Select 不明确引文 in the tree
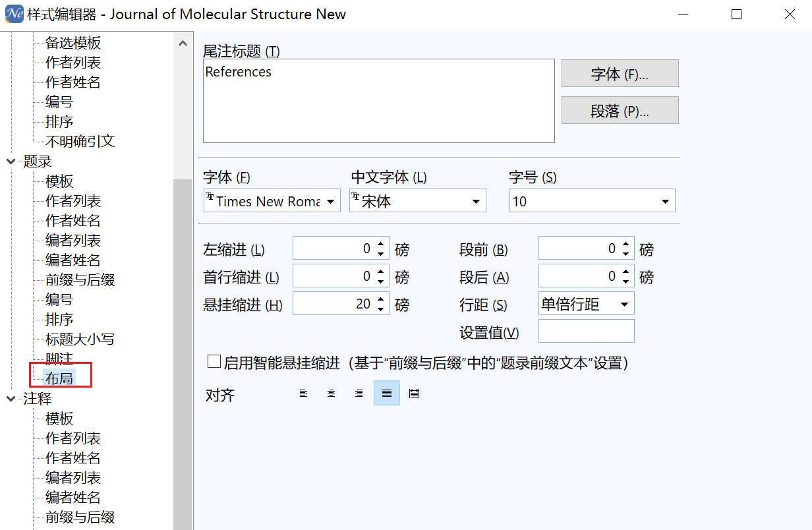This screenshot has height=530, width=812. (80, 141)
